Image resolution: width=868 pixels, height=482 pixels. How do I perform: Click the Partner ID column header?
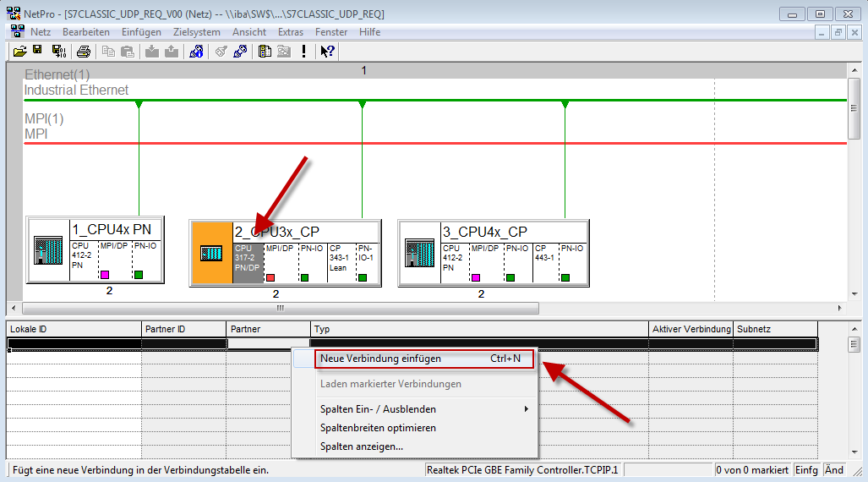(183, 329)
